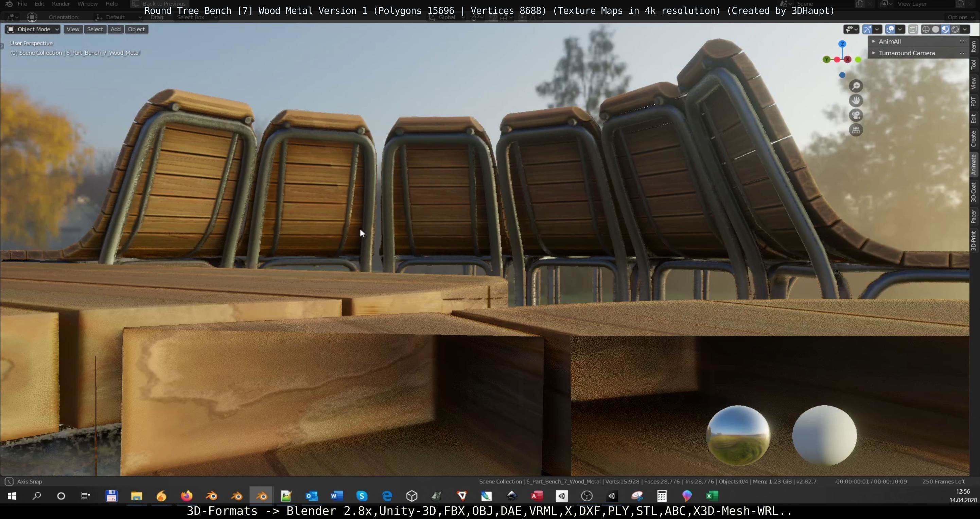Select wireframe viewport shading
980x519 pixels.
pyautogui.click(x=926, y=29)
